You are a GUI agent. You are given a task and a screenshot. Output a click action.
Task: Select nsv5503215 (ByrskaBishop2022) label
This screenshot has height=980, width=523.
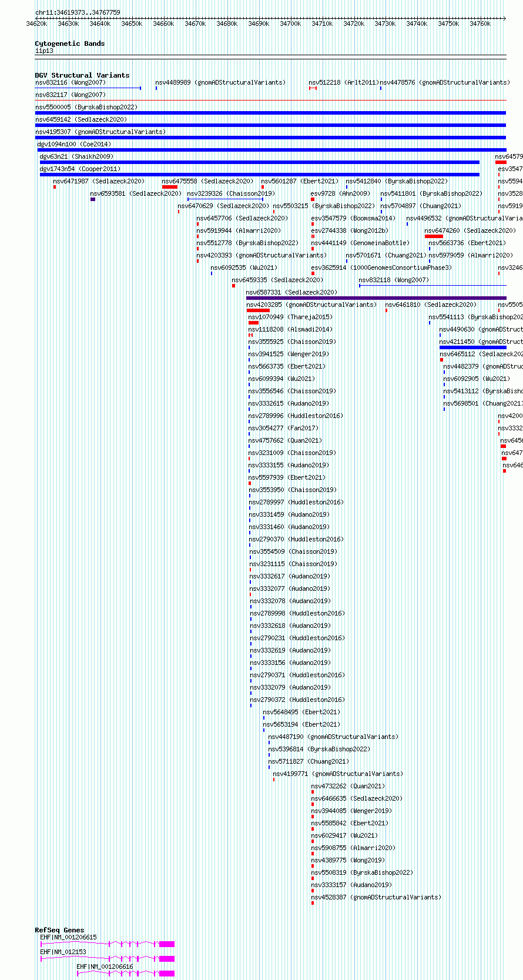(324, 206)
